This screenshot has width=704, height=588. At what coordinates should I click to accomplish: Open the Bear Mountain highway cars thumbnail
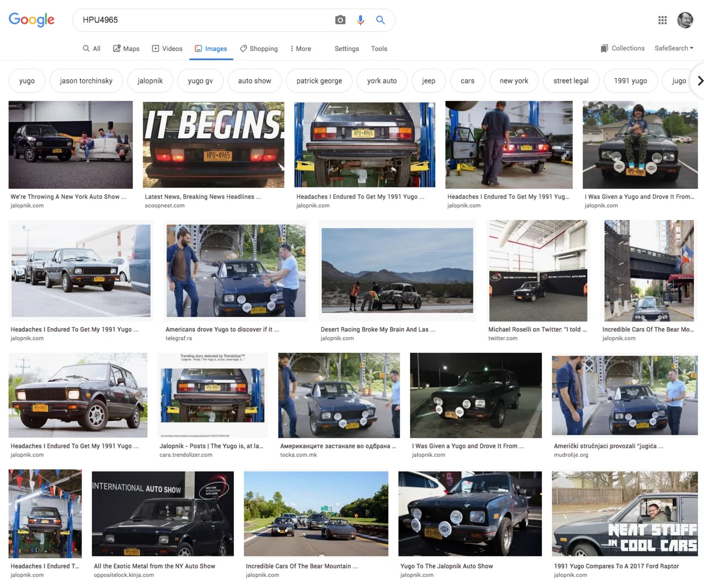pos(316,514)
